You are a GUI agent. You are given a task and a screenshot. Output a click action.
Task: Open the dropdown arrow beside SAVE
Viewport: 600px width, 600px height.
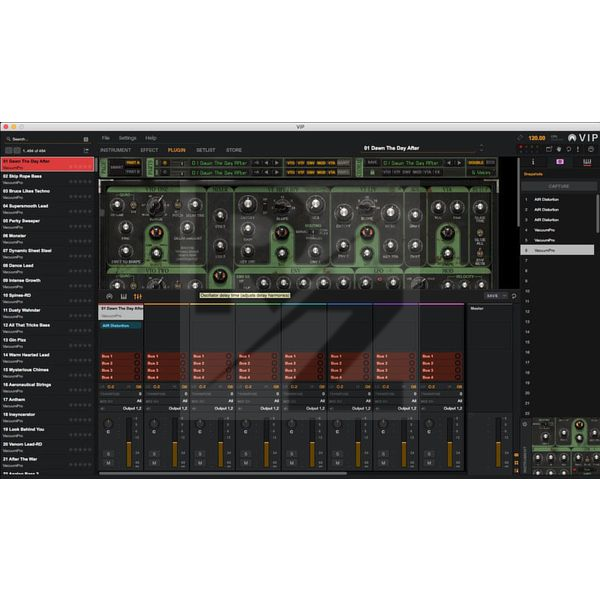click(505, 296)
